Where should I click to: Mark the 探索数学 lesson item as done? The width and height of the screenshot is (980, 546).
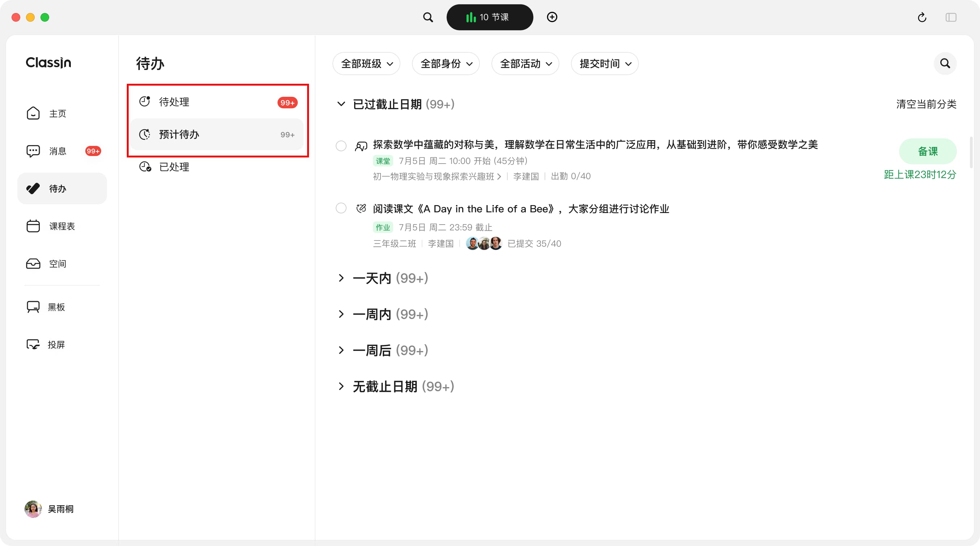(x=341, y=146)
